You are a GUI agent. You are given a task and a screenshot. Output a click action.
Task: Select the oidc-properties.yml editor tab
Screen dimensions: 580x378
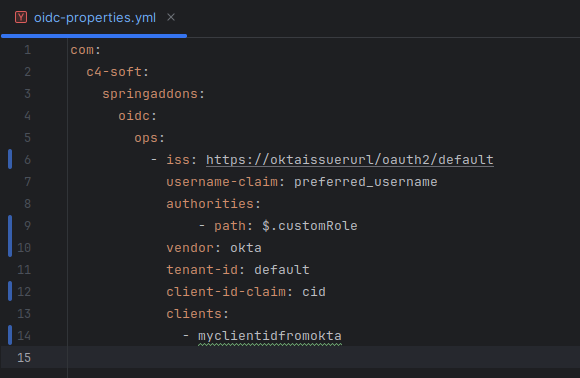click(94, 18)
